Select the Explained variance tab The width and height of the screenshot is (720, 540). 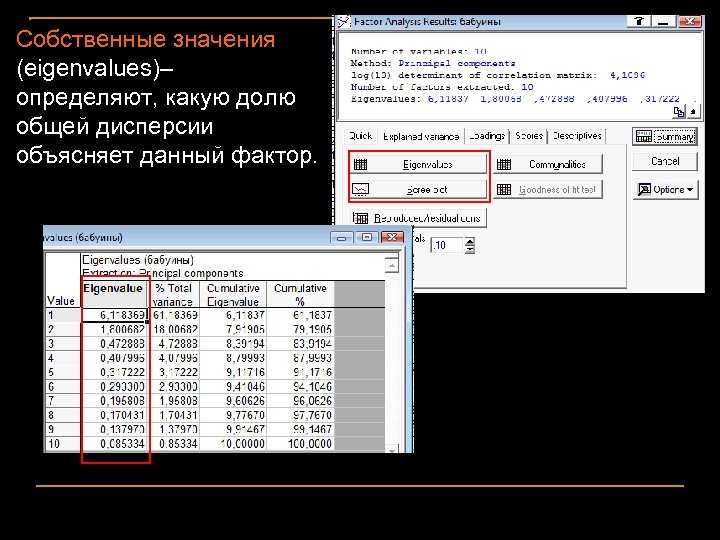coord(421,136)
